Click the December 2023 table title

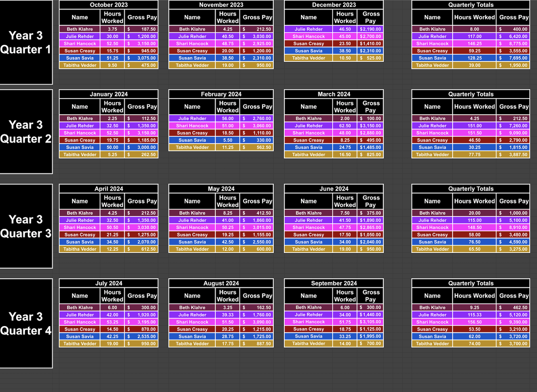(x=334, y=5)
